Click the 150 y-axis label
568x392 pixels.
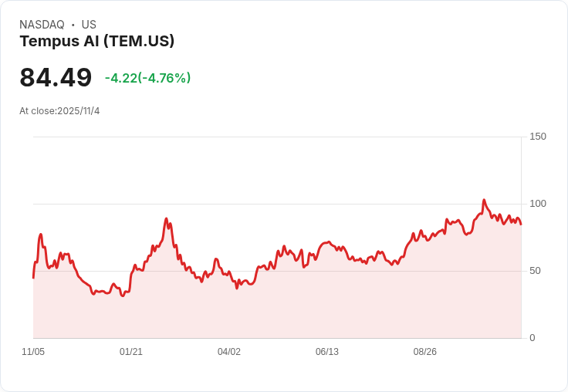pos(537,137)
